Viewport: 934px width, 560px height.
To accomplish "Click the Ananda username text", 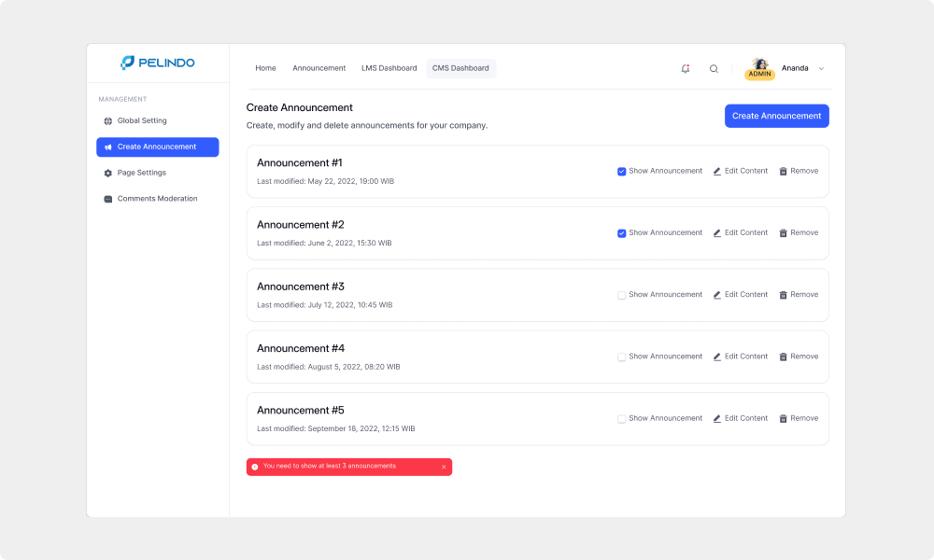I will (795, 68).
